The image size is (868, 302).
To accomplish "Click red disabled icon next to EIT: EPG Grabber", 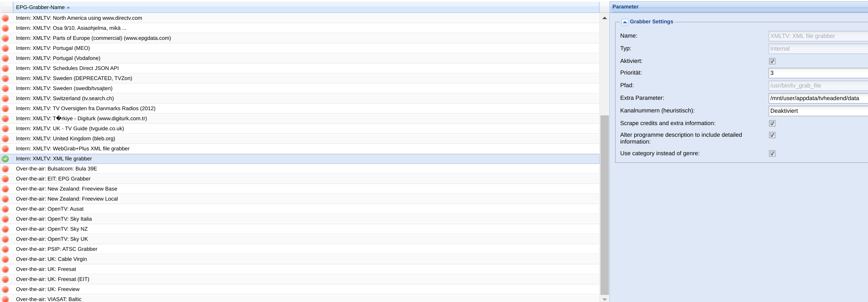I will pyautogui.click(x=6, y=179).
